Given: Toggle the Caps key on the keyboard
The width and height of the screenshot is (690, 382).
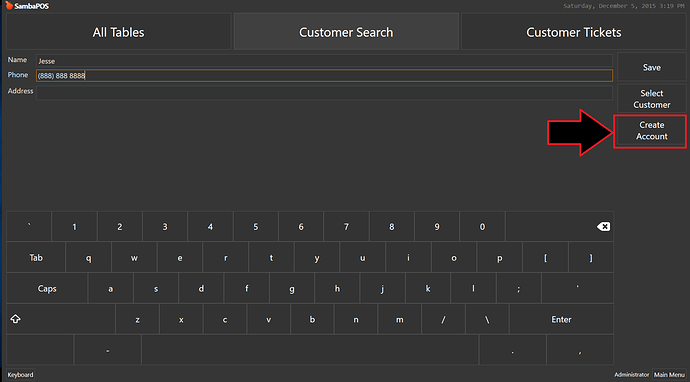Looking at the screenshot, I should click(x=47, y=288).
